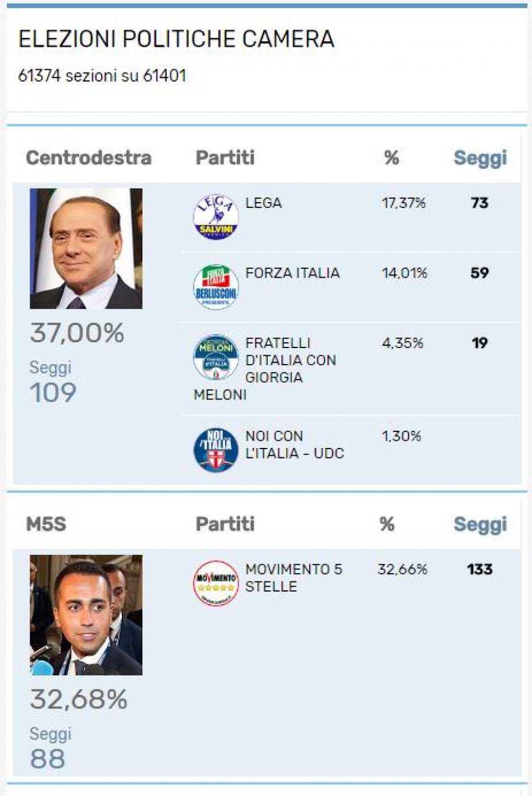Viewport: 532px width, 796px height.
Task: Click the Fratelli d'Italia Meloni logo
Action: 216,357
